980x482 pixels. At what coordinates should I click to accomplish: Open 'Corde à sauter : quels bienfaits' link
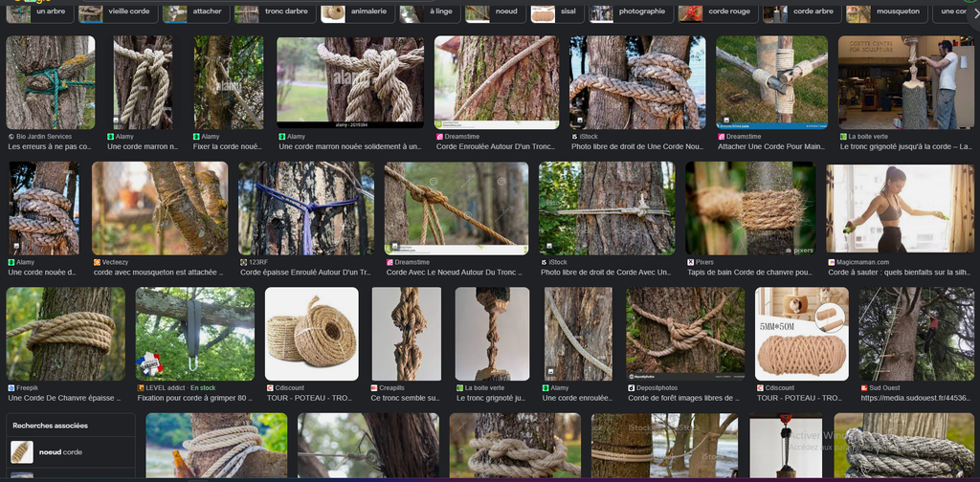click(x=898, y=273)
